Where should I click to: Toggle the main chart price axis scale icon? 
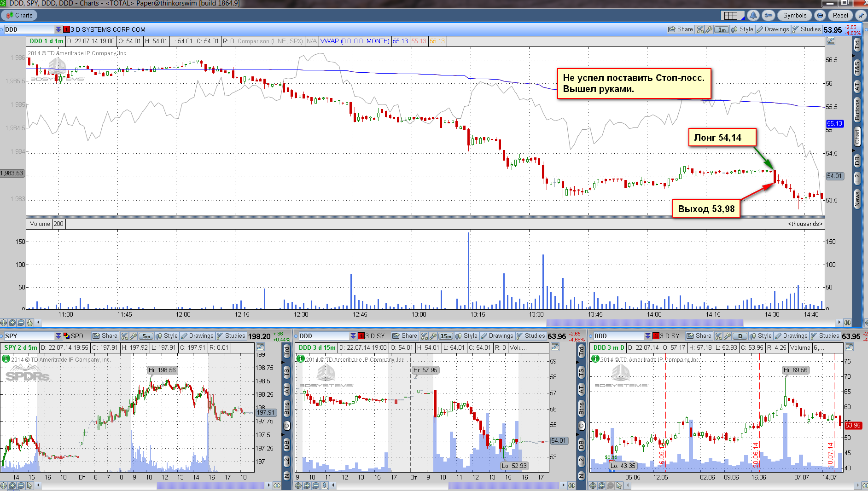tap(831, 41)
